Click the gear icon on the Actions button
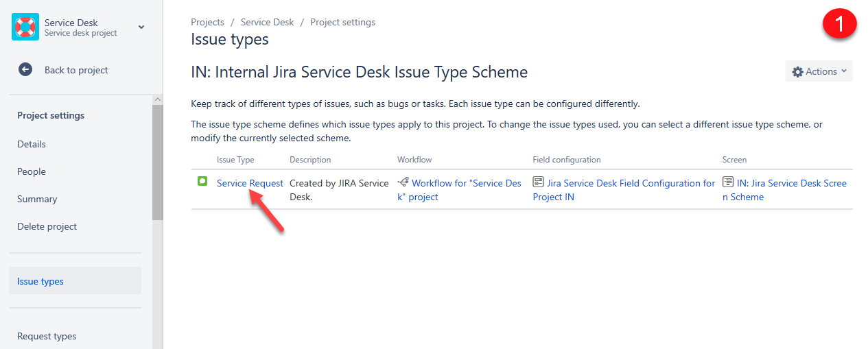This screenshot has width=868, height=349. coord(797,71)
